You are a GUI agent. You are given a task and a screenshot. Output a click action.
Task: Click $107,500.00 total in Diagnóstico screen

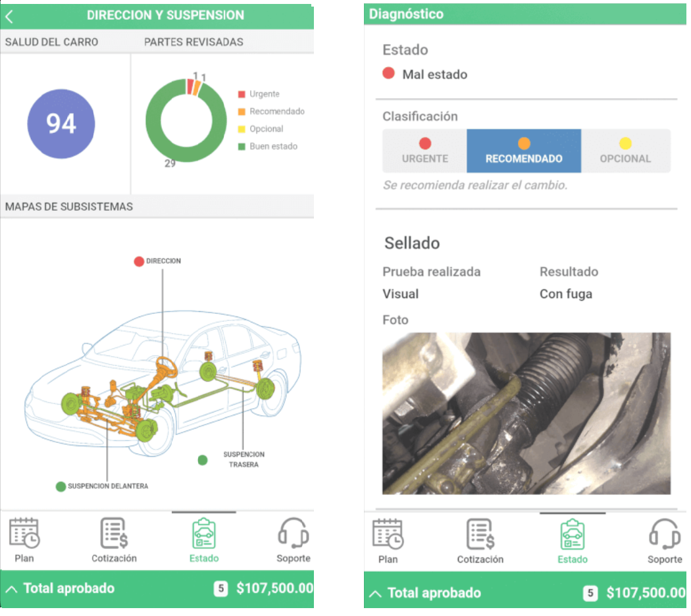[x=646, y=593]
